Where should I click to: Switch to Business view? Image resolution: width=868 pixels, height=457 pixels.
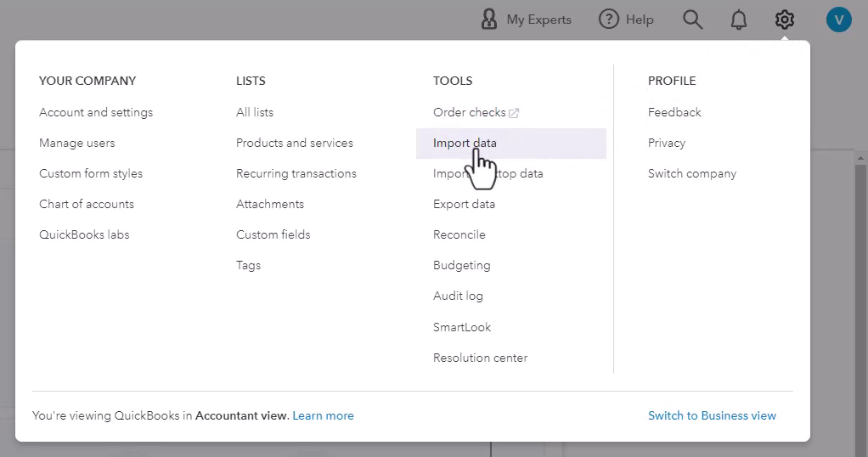point(712,415)
